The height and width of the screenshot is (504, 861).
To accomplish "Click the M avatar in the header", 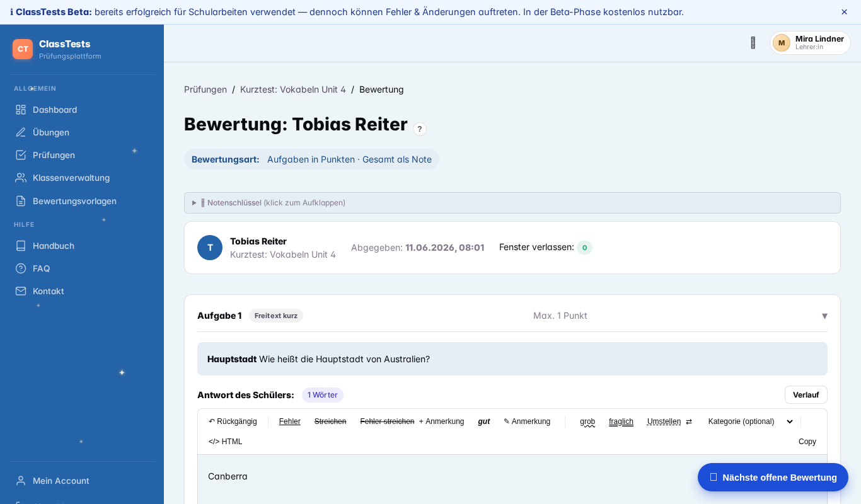I will pyautogui.click(x=782, y=43).
